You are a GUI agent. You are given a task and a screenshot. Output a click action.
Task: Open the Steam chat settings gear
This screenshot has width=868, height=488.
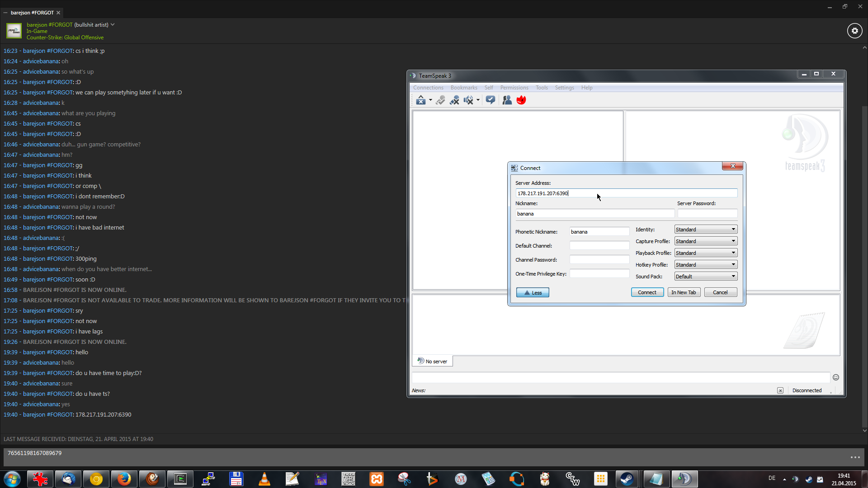click(854, 31)
